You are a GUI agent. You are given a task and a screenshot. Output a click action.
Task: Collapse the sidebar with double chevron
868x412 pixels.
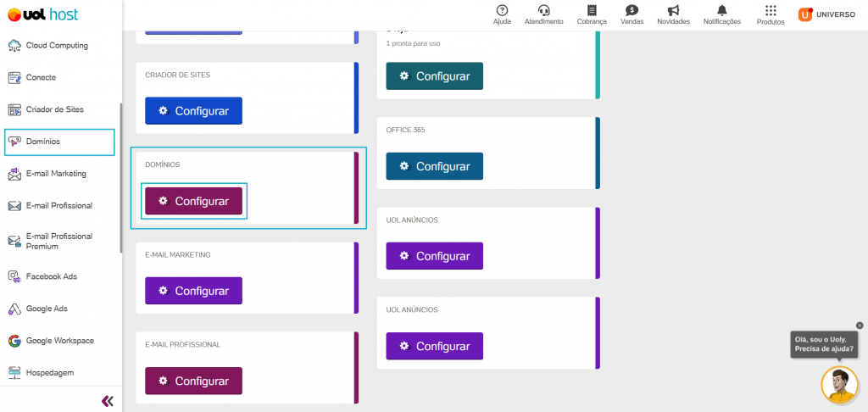[x=108, y=401]
